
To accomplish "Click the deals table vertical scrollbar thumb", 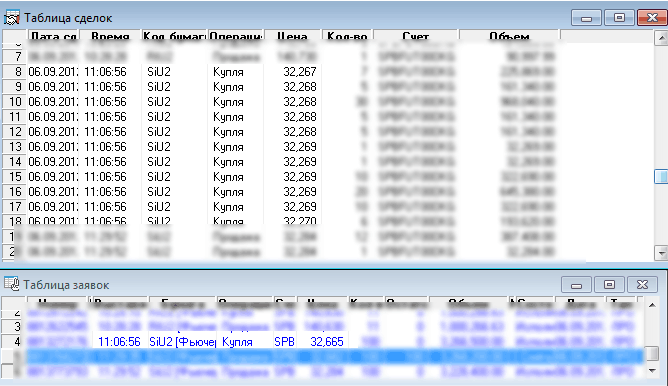I will [x=661, y=176].
